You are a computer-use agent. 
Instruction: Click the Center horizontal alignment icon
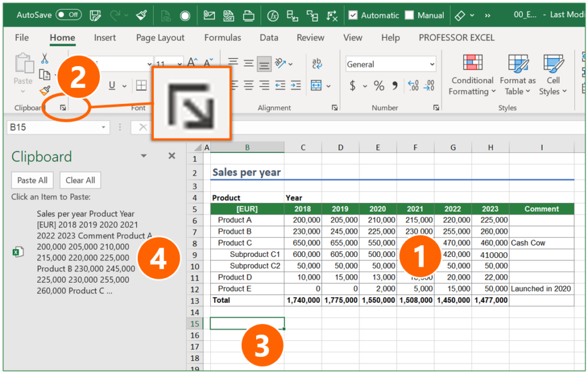248,86
